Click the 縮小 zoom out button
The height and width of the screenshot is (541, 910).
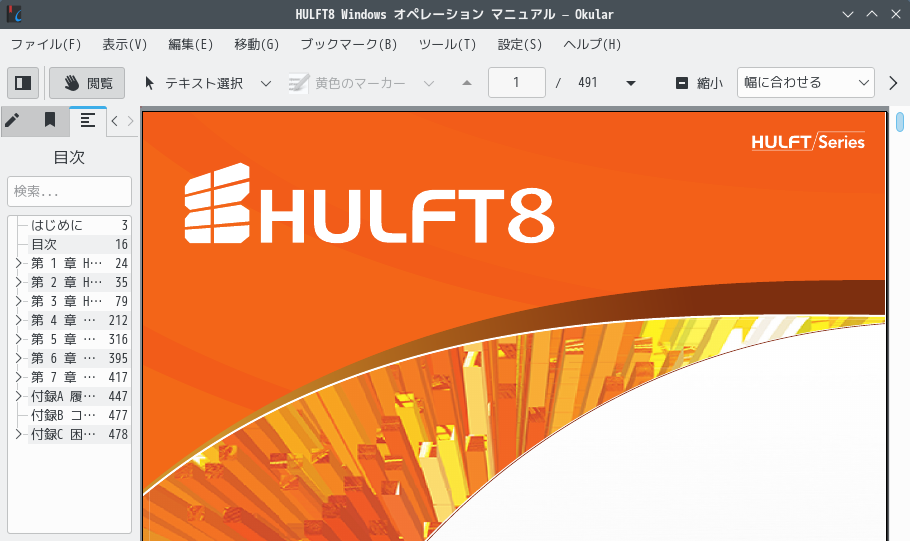click(699, 83)
